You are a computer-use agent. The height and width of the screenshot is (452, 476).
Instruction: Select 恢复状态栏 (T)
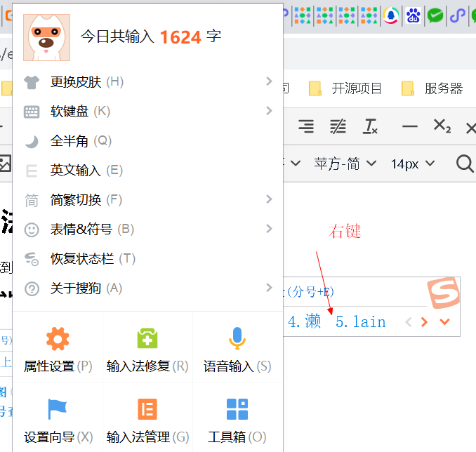148,258
